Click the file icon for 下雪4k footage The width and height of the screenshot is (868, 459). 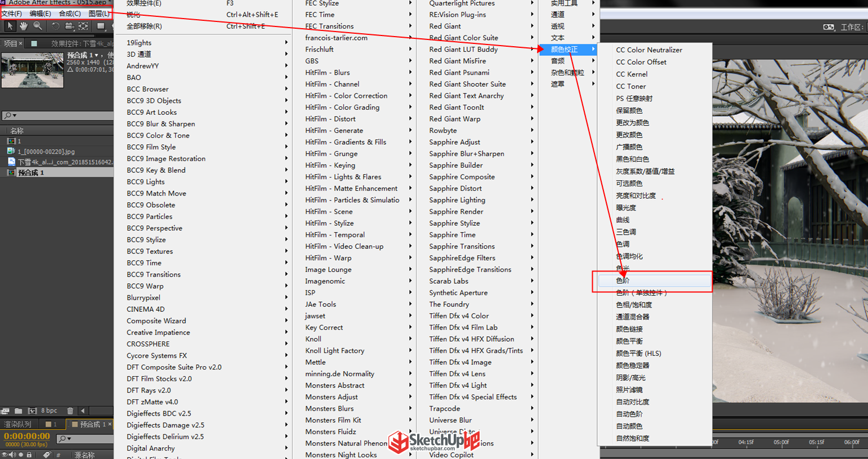tap(11, 162)
